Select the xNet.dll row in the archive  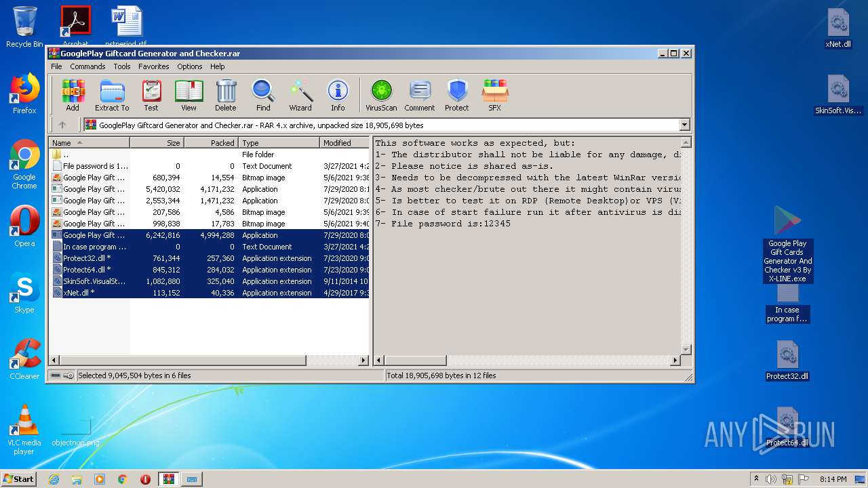[x=209, y=293]
